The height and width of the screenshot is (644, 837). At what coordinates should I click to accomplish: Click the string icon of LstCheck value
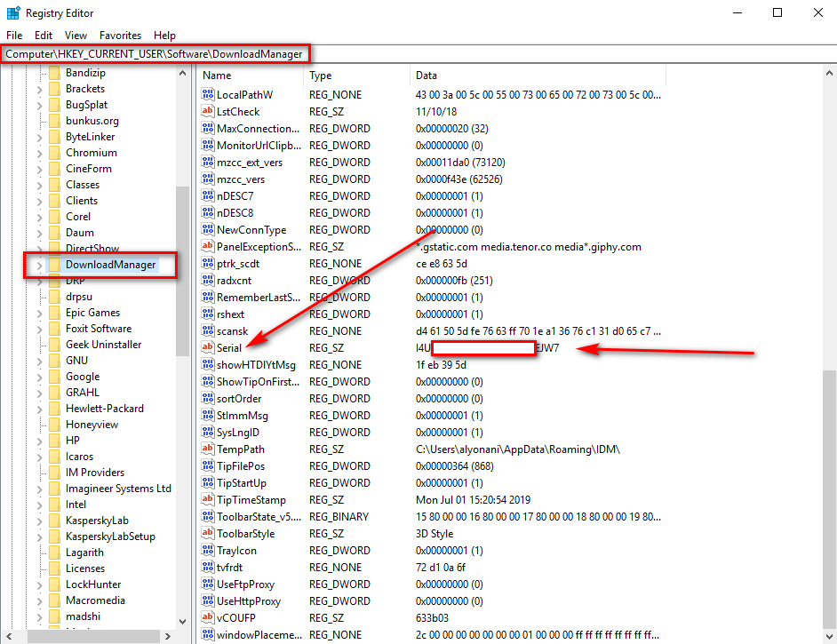click(208, 111)
